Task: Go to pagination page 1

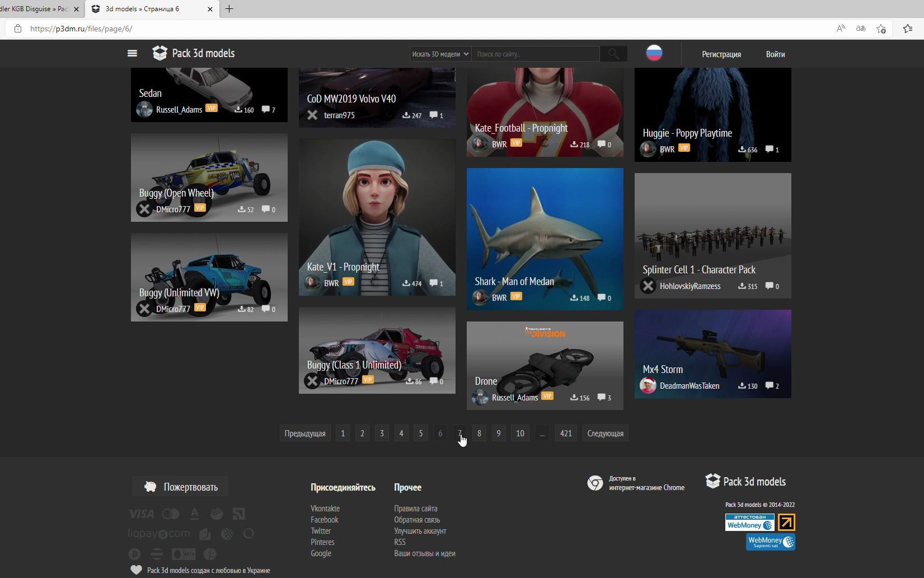Action: point(343,433)
